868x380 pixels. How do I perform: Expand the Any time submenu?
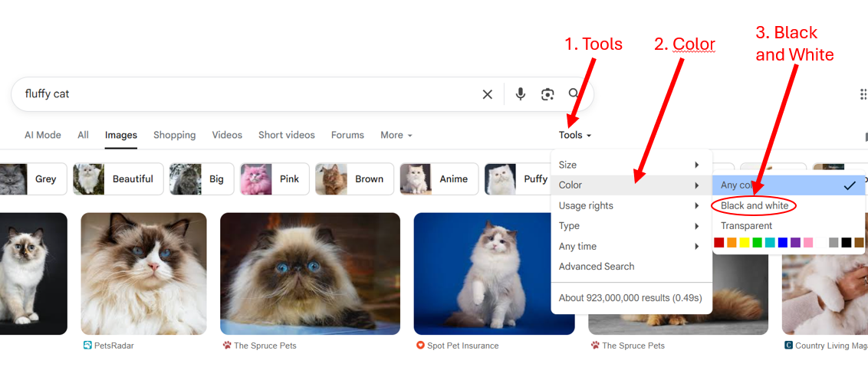tap(631, 246)
